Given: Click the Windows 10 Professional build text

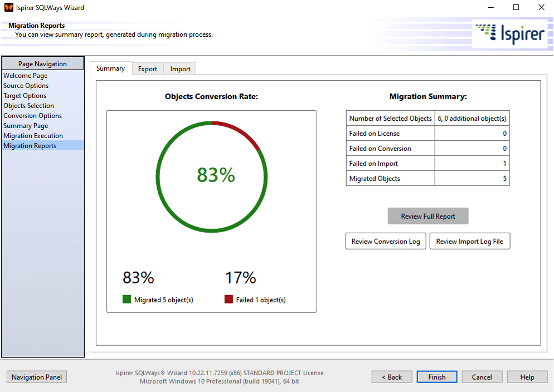Looking at the screenshot, I should click(220, 381).
